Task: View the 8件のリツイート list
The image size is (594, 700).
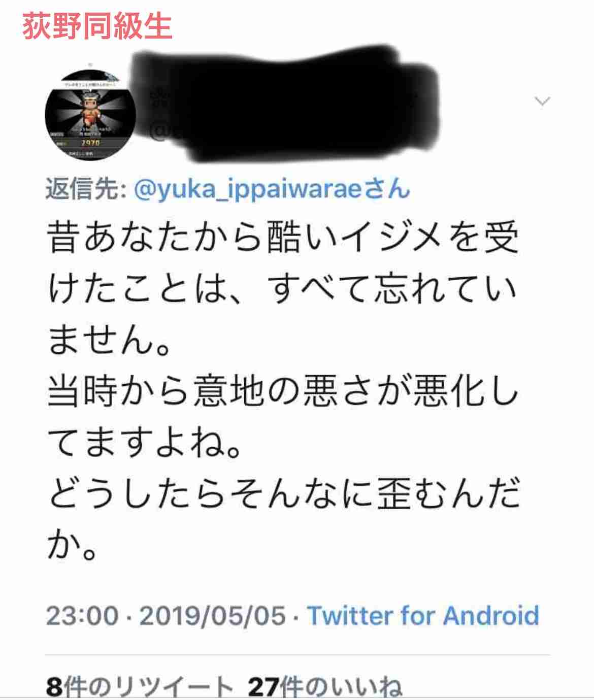Action: tap(140, 686)
